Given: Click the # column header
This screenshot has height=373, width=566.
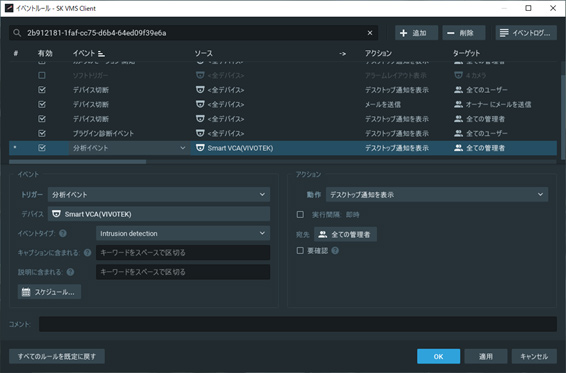Looking at the screenshot, I should coord(16,53).
